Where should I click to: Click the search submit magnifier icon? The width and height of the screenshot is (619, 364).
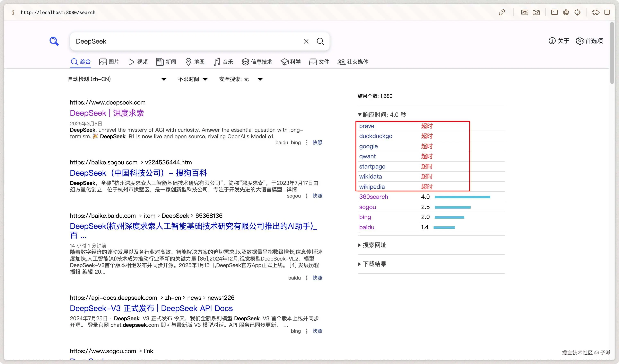320,42
